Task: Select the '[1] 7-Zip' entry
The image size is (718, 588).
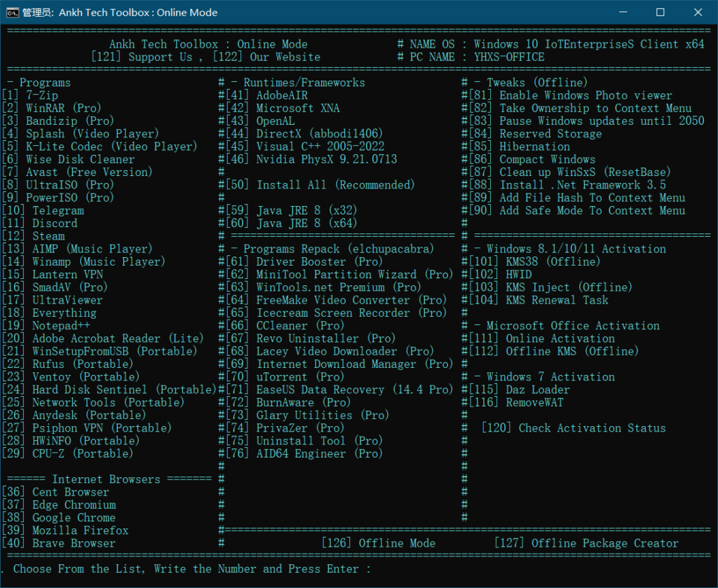Action: tap(30, 95)
